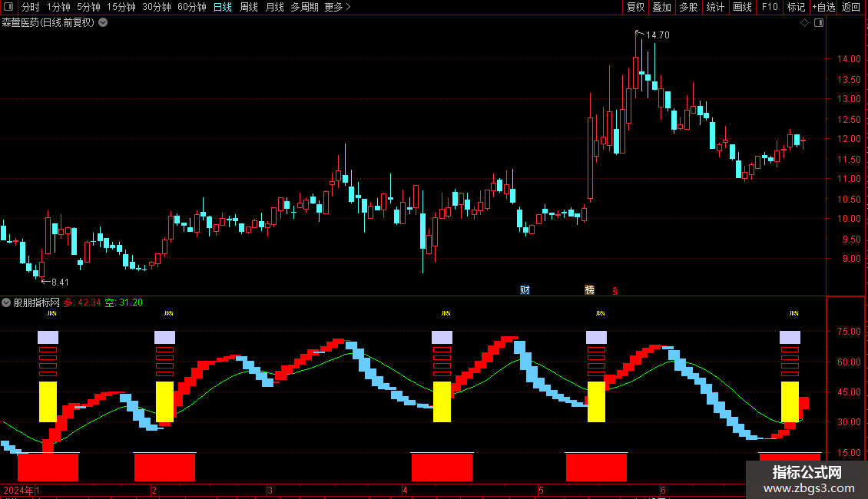Open the 多周期 multi-period view
This screenshot has width=868, height=499.
point(304,7)
